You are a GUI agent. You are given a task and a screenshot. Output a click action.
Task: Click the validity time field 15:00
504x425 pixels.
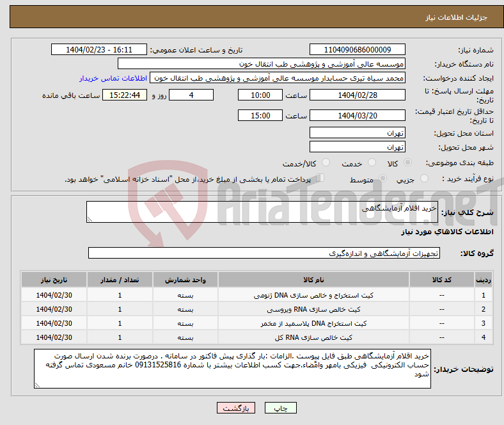pyautogui.click(x=260, y=115)
